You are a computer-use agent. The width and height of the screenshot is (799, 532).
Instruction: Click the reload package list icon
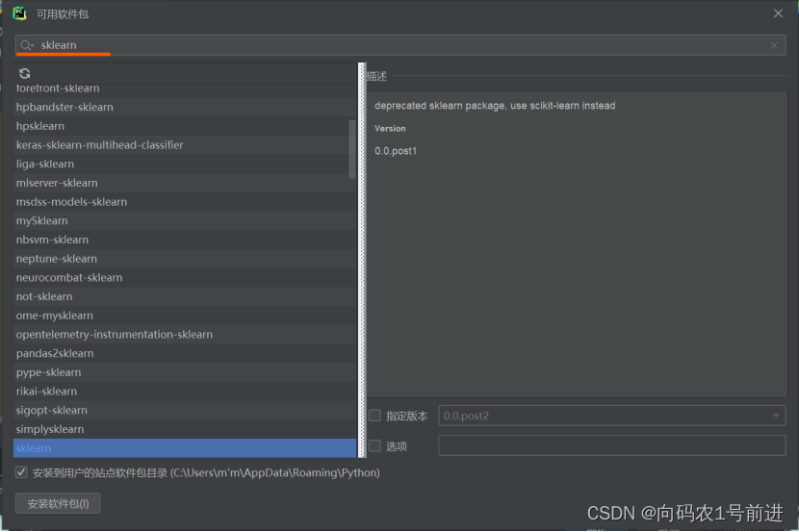(x=24, y=73)
